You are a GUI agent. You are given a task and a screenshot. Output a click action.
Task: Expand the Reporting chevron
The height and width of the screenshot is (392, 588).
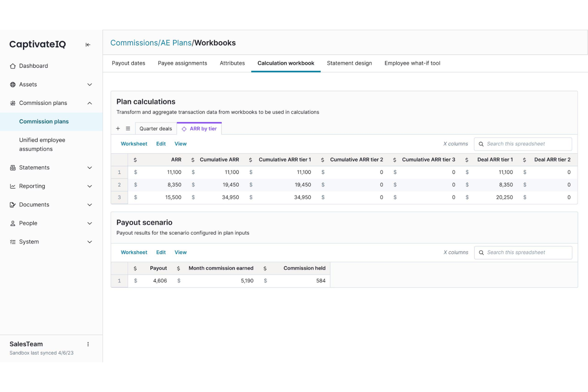point(90,186)
